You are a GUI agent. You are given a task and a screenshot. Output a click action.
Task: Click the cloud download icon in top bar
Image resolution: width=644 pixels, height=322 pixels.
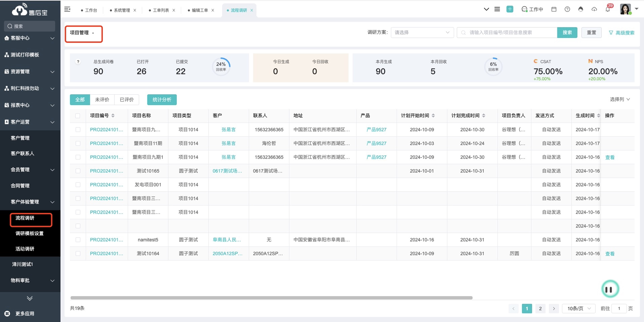point(594,9)
